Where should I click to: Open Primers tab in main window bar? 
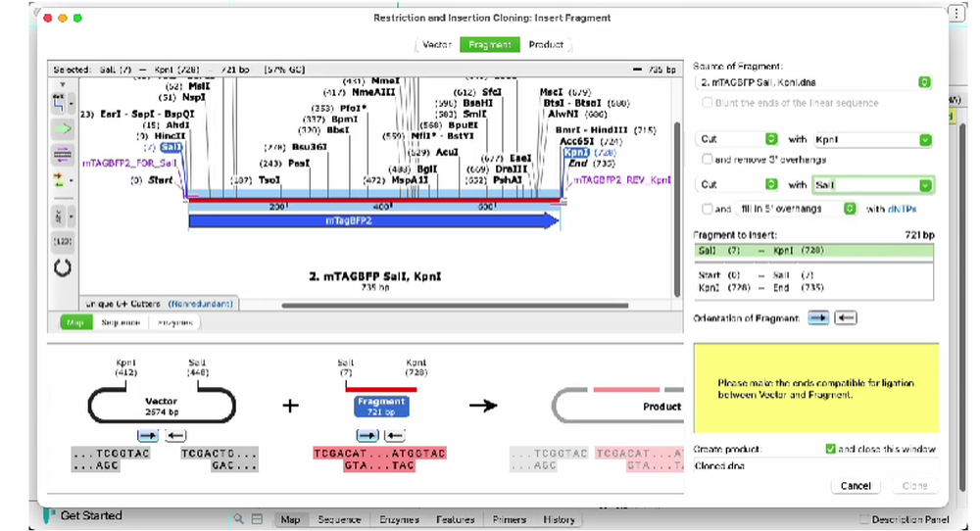509,519
